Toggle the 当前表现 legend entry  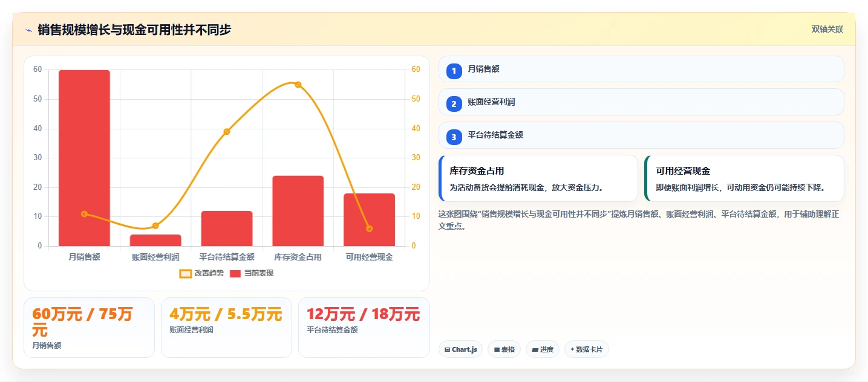coord(252,273)
